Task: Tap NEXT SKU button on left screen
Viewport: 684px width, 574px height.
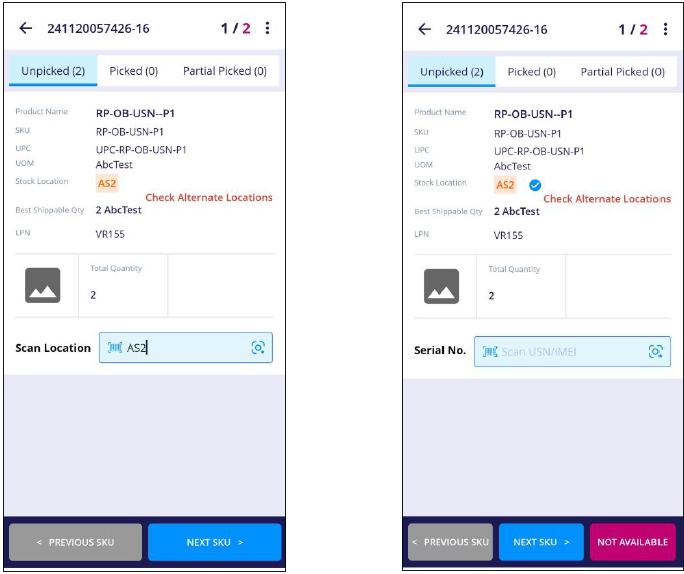Action: click(x=215, y=542)
